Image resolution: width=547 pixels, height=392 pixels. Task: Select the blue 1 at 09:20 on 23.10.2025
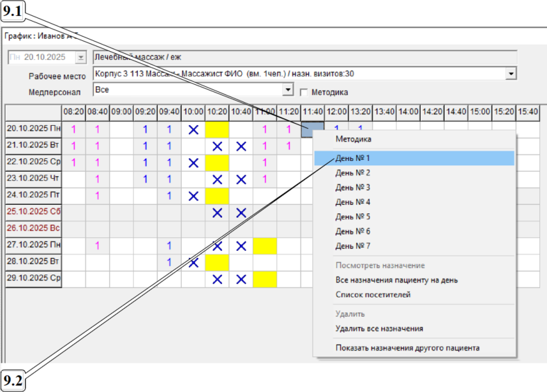[145, 179]
